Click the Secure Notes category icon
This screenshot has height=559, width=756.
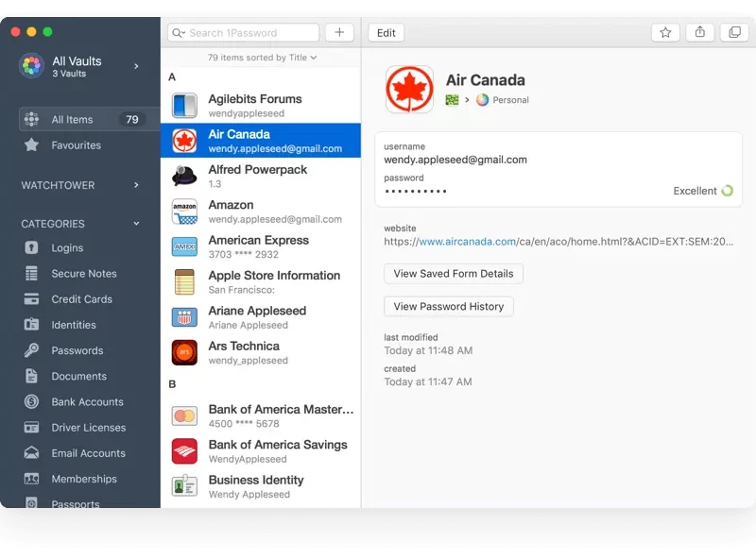(31, 273)
